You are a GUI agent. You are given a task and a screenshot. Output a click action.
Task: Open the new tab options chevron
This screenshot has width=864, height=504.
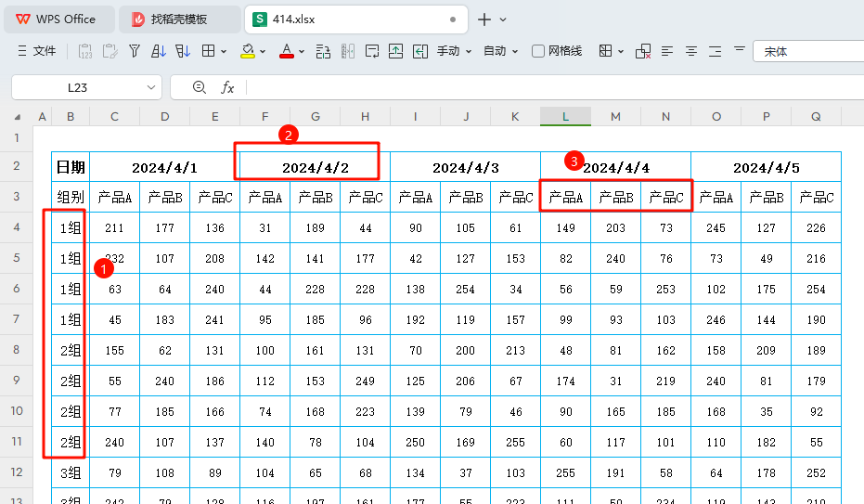tap(503, 19)
